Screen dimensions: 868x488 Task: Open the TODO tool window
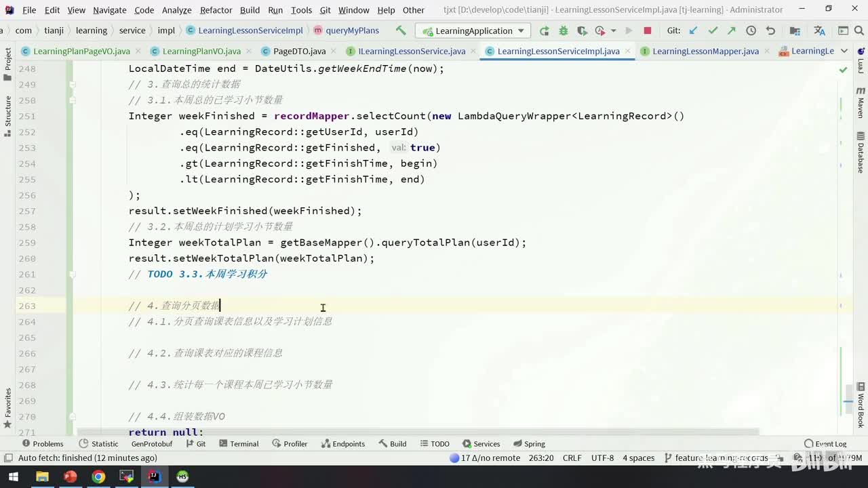pyautogui.click(x=434, y=444)
